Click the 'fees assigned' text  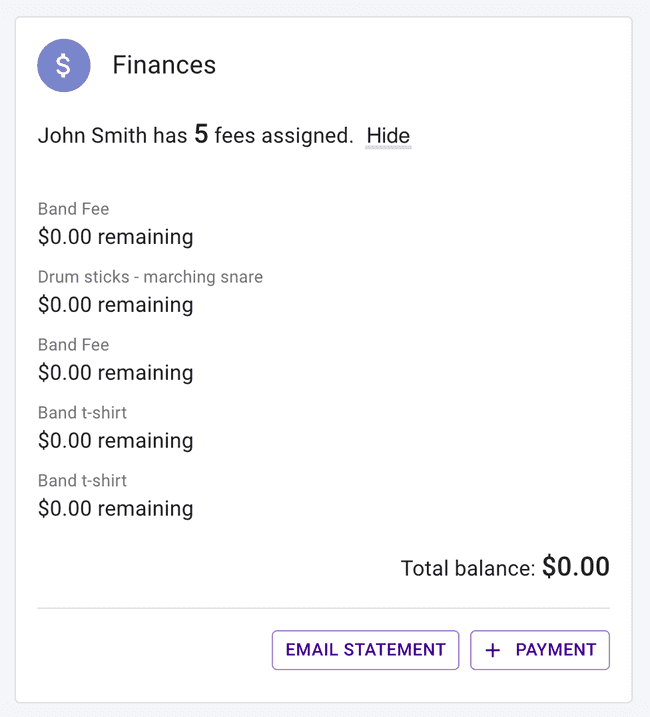point(284,136)
